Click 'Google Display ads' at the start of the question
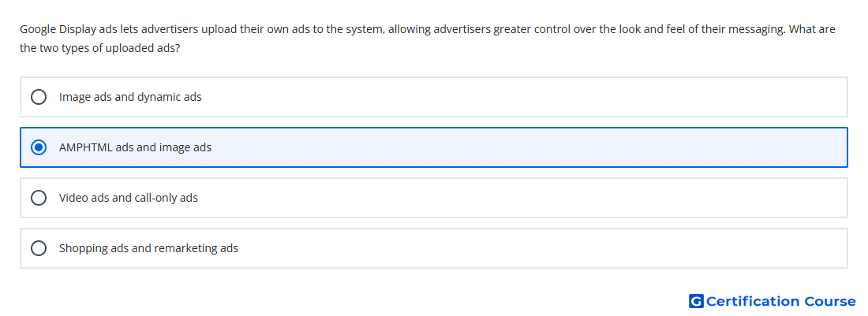Image resolution: width=868 pixels, height=316 pixels. 69,29
